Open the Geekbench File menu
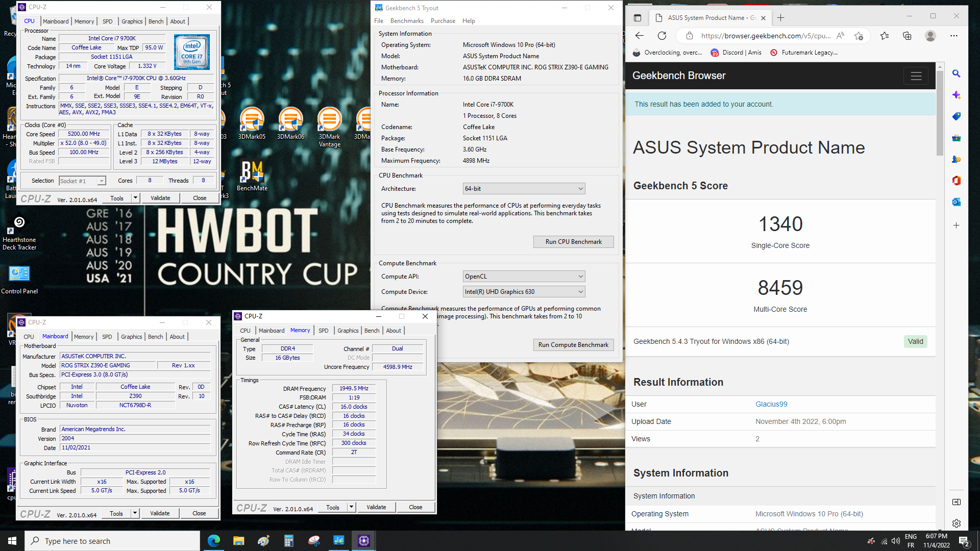This screenshot has width=980, height=551. [x=379, y=21]
